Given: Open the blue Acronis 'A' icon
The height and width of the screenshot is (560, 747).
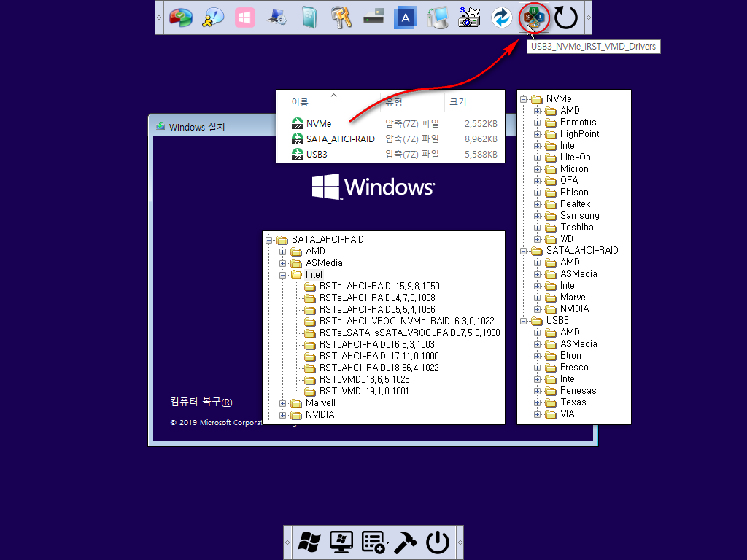Looking at the screenshot, I should [x=406, y=17].
